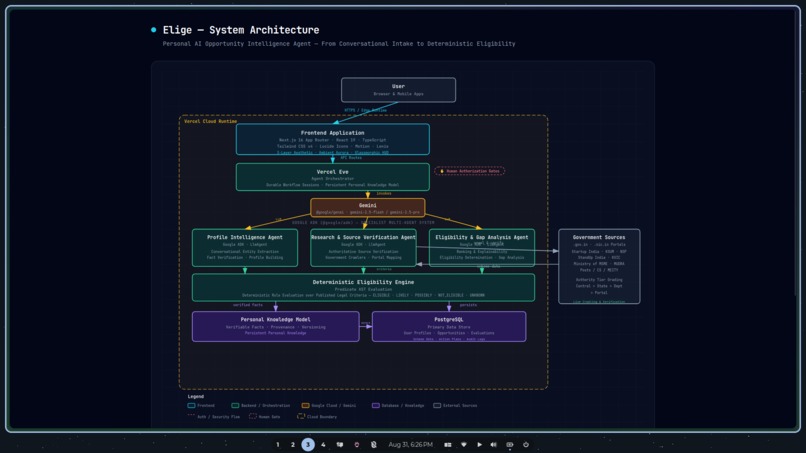The image size is (806, 453).
Task: Click the battery icon in the panel
Action: (510, 445)
